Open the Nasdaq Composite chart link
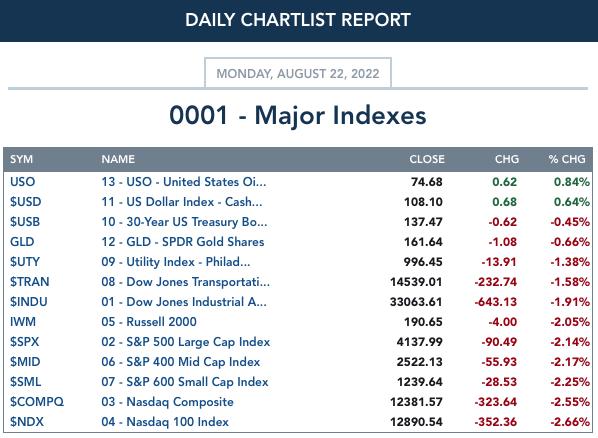This screenshot has height=438, width=598. coord(167,402)
